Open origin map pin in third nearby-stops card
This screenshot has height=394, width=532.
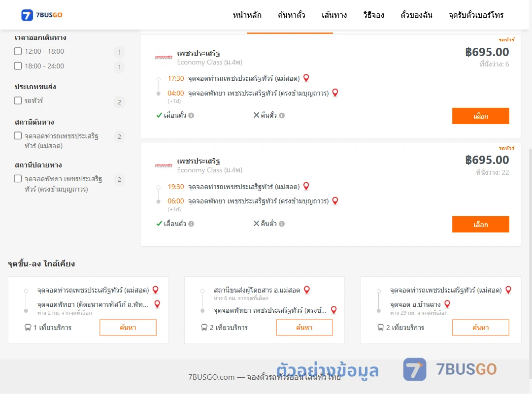[x=508, y=290]
